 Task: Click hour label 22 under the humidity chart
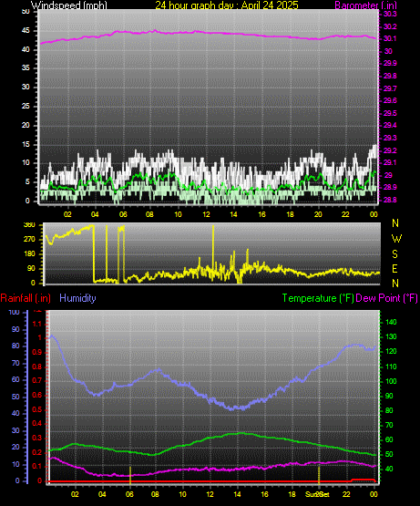pos(346,494)
